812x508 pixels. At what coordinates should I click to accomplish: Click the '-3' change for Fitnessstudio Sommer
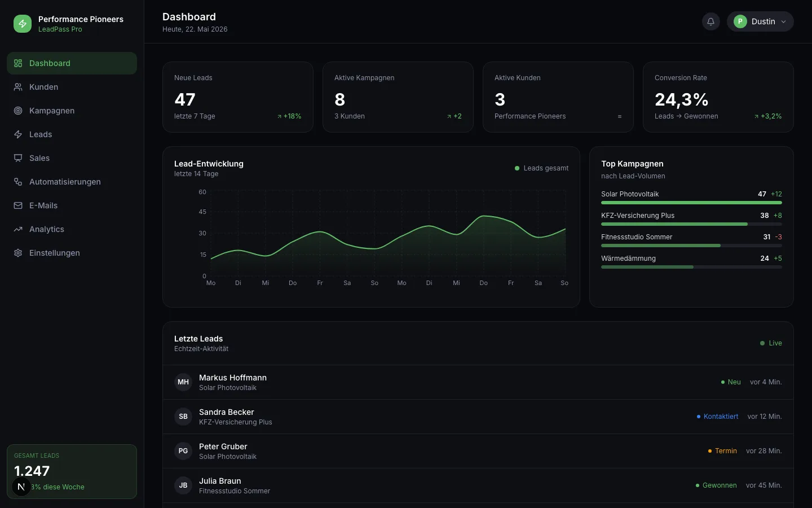click(778, 237)
